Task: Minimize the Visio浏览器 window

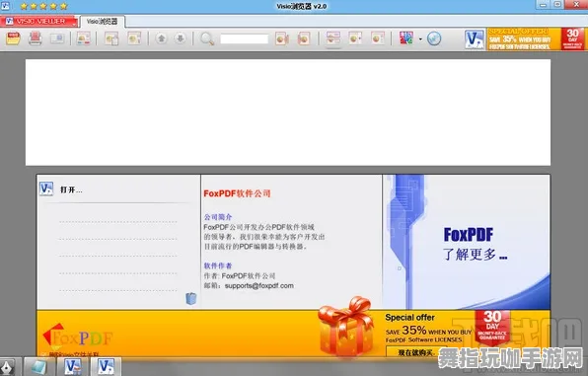Action: pos(543,5)
